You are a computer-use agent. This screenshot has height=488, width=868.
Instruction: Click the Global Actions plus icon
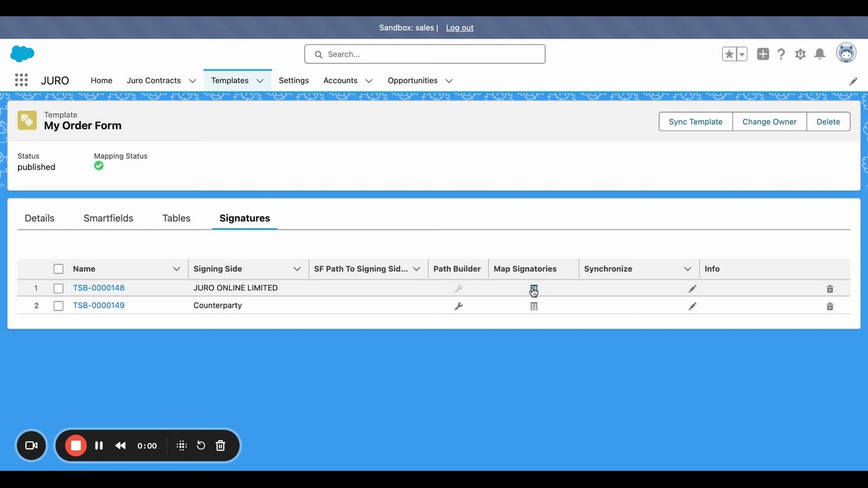(763, 54)
